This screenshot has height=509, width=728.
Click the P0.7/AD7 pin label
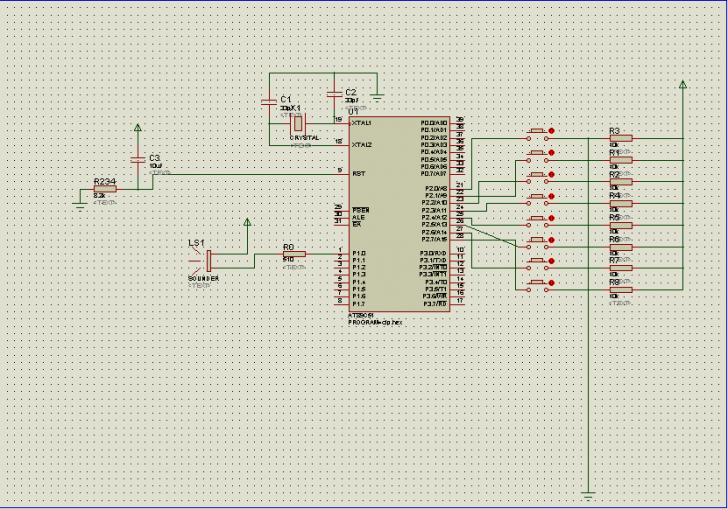[434, 174]
